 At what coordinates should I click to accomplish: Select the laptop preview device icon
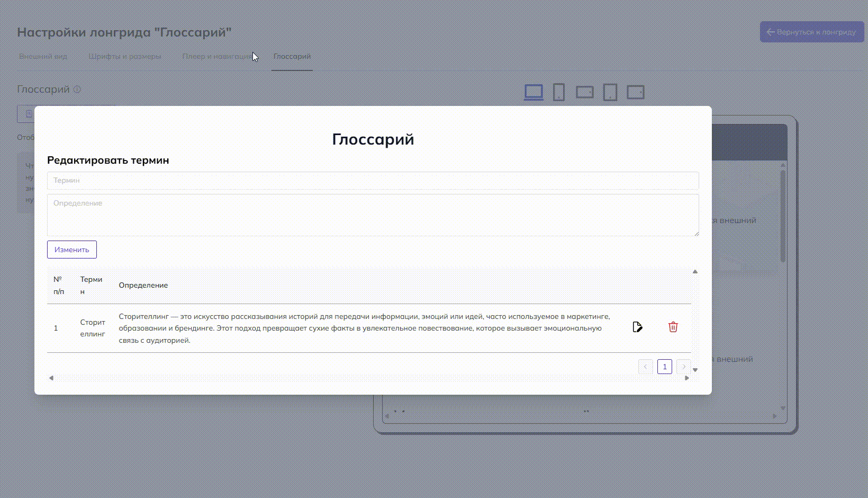point(534,92)
